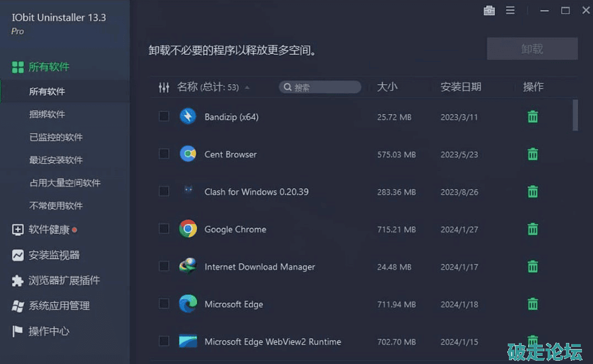Click the trash icon for Bandizip (x64)

pos(532,117)
